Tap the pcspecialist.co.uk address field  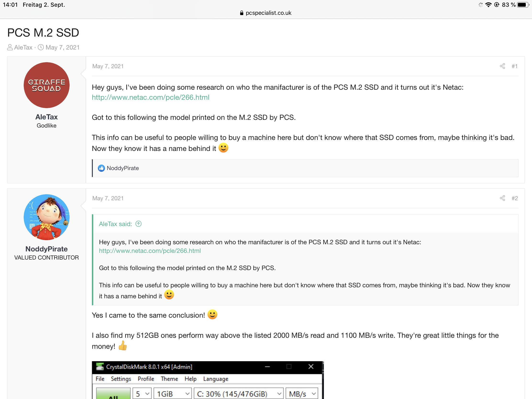[268, 13]
